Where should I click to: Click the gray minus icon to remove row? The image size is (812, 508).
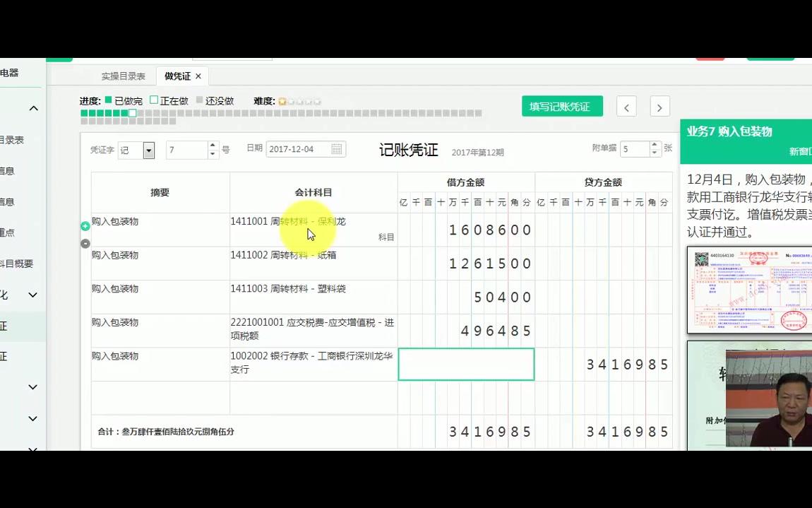85,242
